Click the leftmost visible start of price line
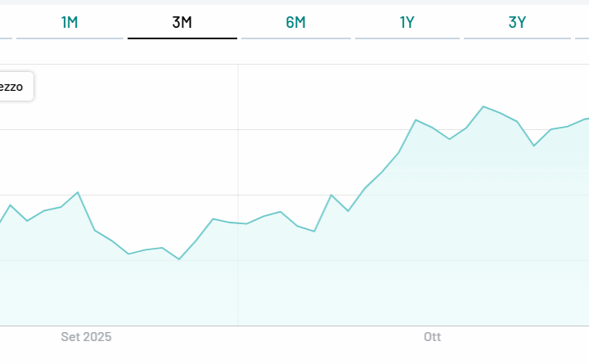Viewport: 589px width, 364px height. pyautogui.click(x=2, y=222)
